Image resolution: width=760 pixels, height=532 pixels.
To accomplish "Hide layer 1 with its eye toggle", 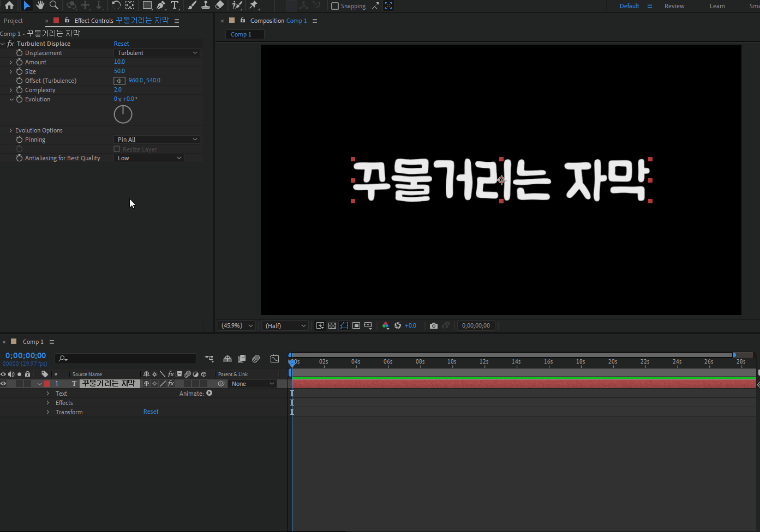I will pyautogui.click(x=3, y=384).
